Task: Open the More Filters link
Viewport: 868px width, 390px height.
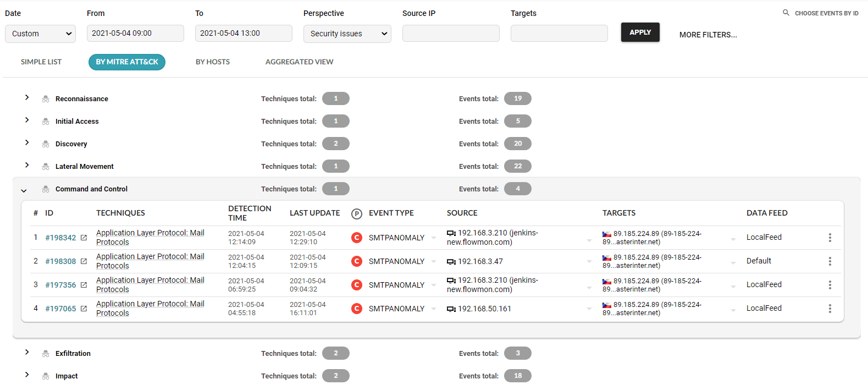Action: coord(707,35)
